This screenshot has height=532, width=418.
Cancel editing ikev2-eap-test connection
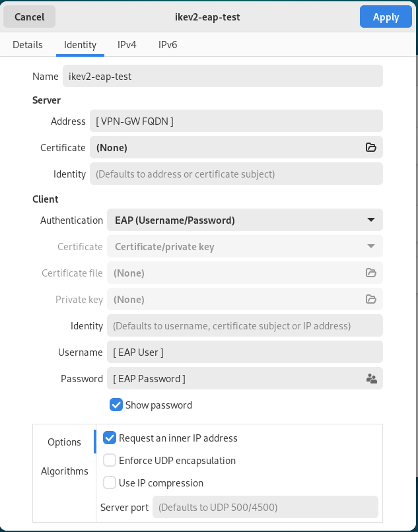click(x=29, y=17)
